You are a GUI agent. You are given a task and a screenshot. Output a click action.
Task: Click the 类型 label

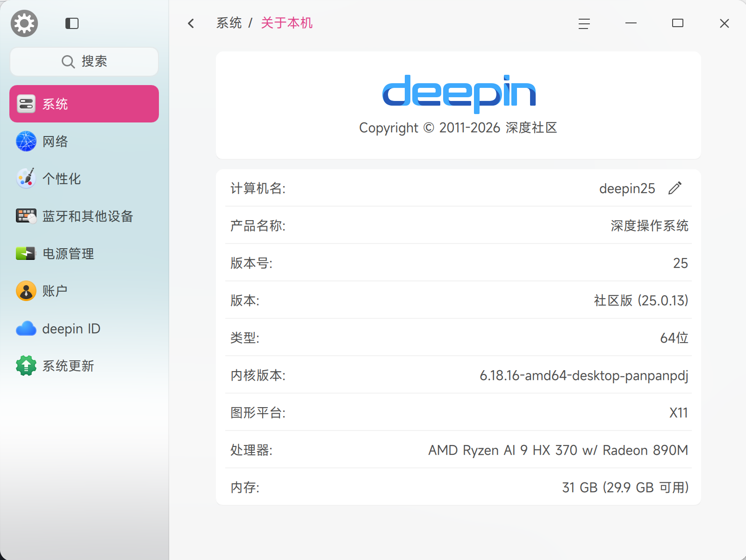[x=245, y=338]
